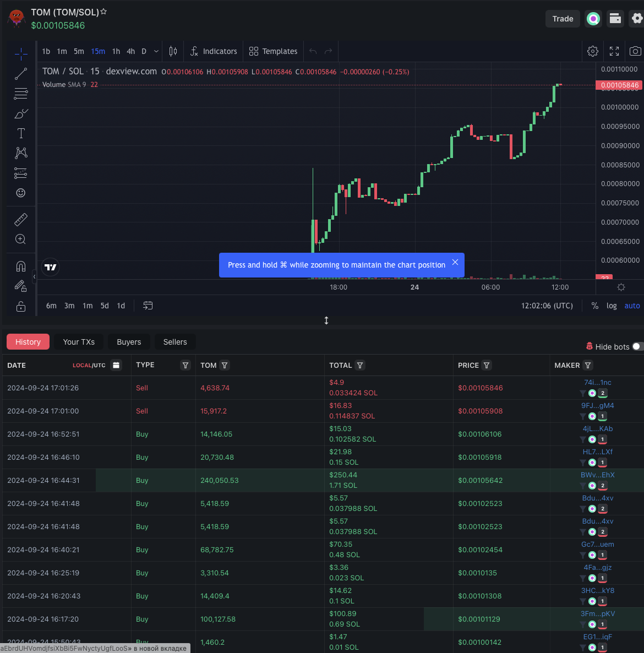
Task: Select the trend line drawing tool
Action: click(x=21, y=74)
